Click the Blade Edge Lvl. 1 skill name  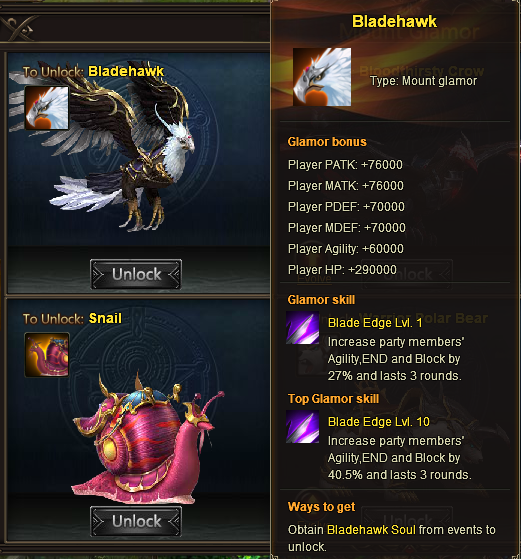coord(375,323)
